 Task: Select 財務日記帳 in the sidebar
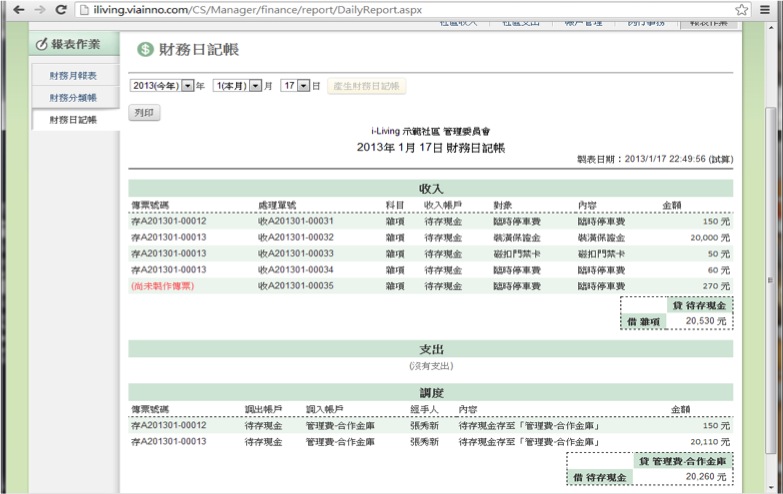pyautogui.click(x=73, y=120)
